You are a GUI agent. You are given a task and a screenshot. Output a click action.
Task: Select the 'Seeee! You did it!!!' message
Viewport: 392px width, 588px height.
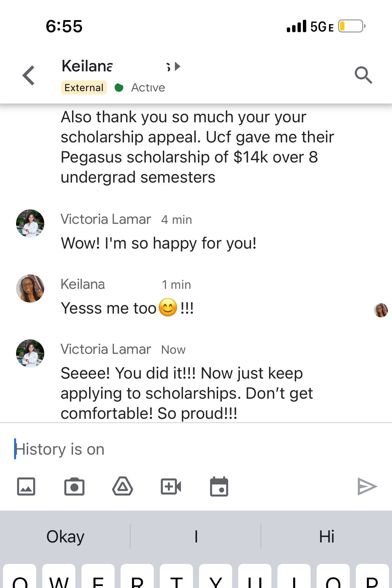tap(186, 393)
